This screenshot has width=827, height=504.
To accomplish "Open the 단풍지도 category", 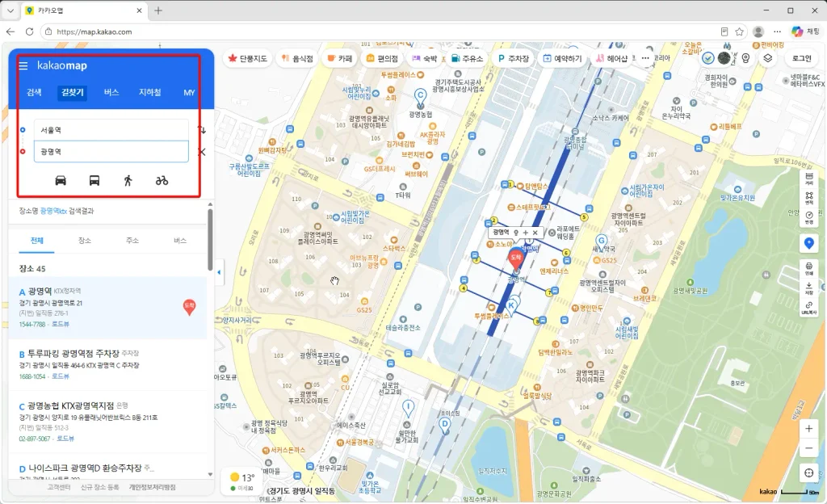I will click(x=248, y=58).
